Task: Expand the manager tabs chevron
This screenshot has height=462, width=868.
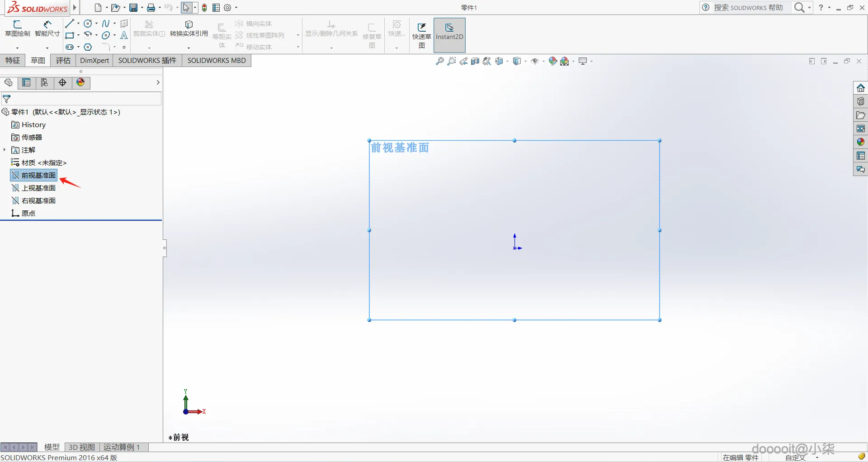Action: [158, 82]
